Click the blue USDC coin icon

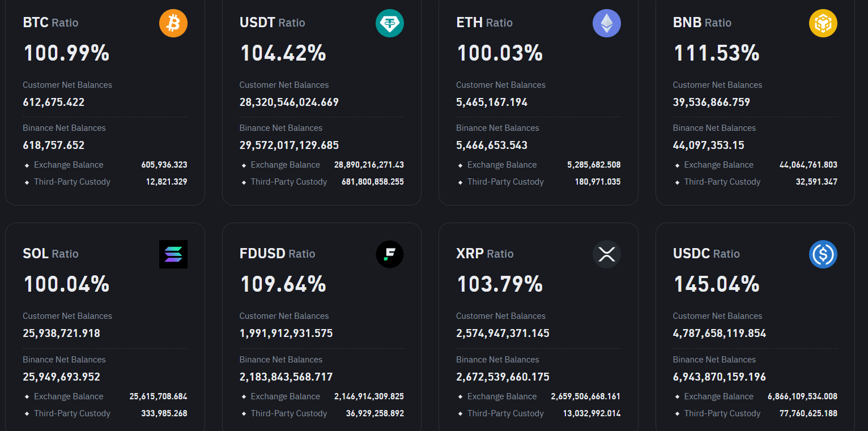(x=823, y=254)
